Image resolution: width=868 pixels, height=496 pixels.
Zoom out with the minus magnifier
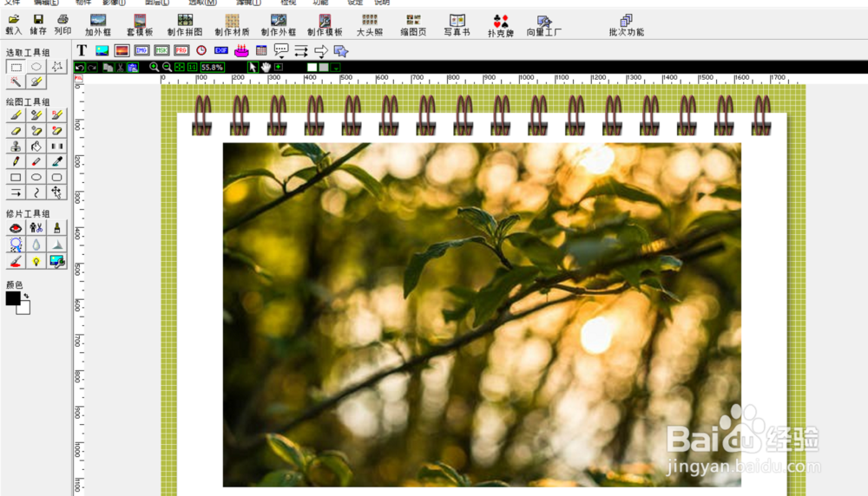[167, 68]
